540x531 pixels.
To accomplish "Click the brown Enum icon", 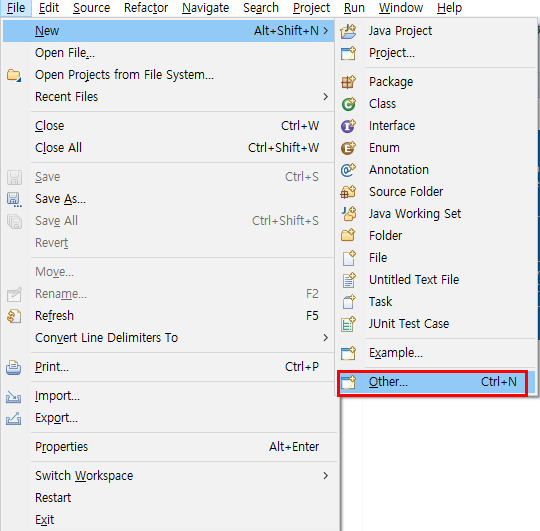I will coord(348,148).
